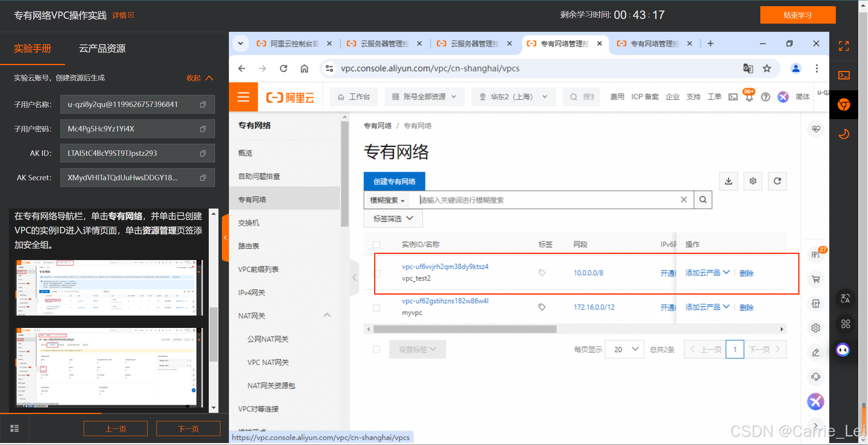The height and width of the screenshot is (445, 868).
Task: Check the vpc_test2 row checkbox
Action: [376, 273]
